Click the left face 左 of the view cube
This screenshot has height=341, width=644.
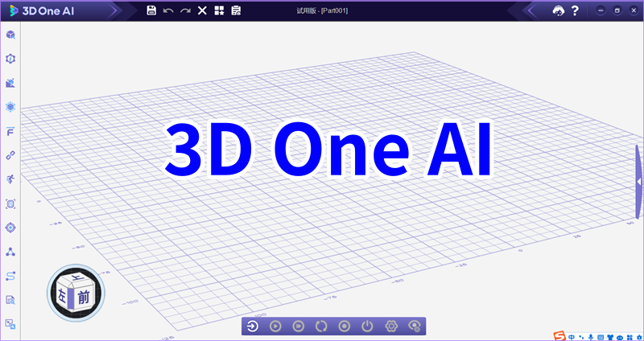point(63,294)
